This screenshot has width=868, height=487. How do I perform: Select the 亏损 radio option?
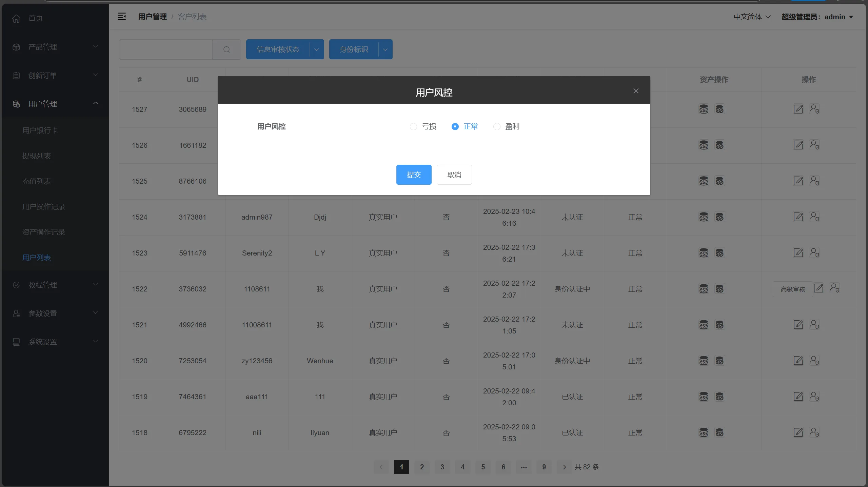point(413,126)
